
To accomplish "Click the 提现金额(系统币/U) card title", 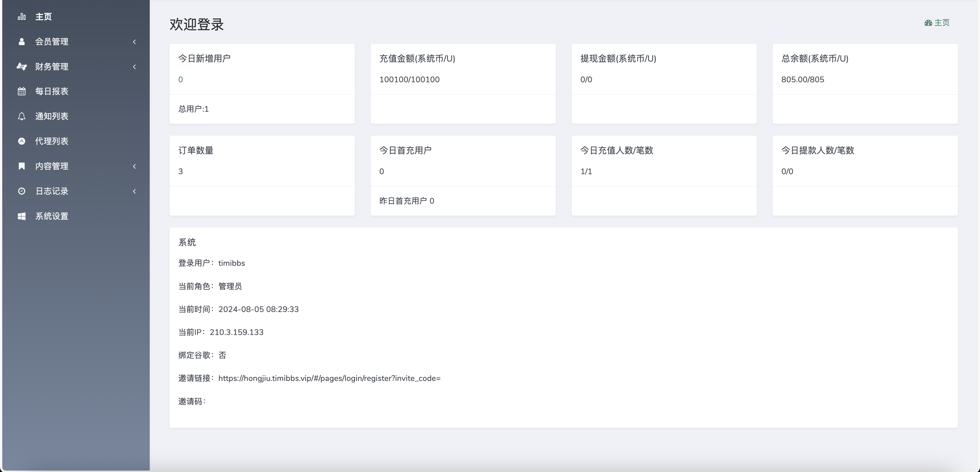I will 618,59.
